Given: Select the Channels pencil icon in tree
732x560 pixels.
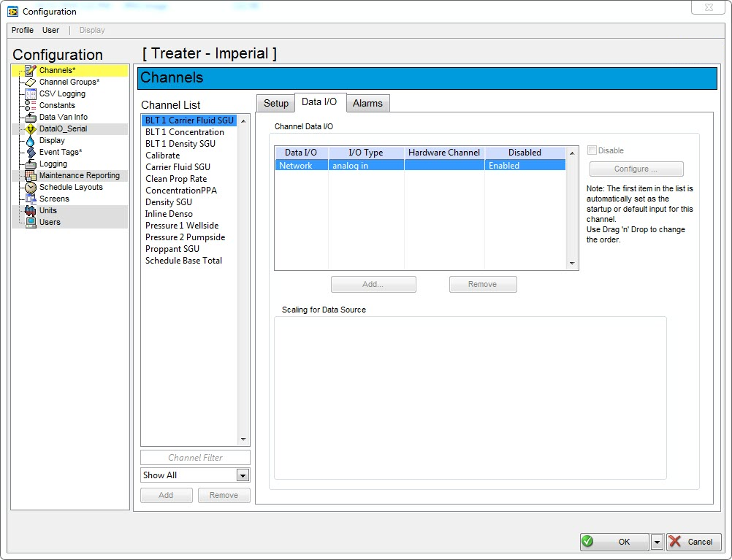Looking at the screenshot, I should [30, 70].
